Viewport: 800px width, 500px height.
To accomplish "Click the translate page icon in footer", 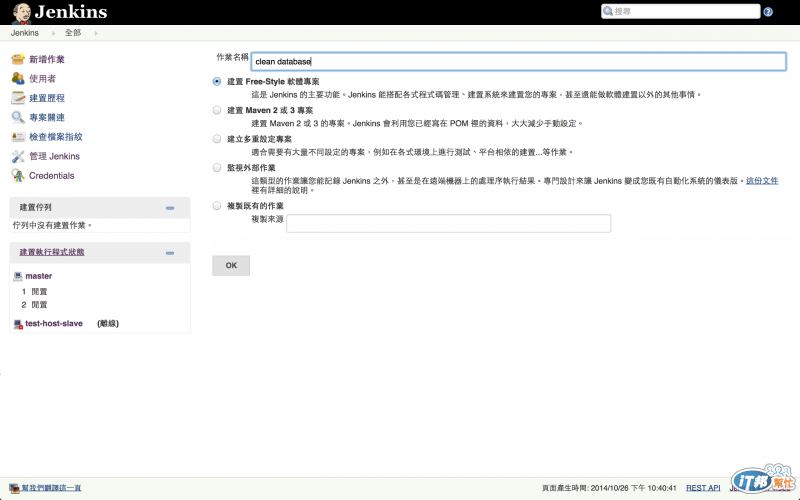I will pyautogui.click(x=14, y=488).
